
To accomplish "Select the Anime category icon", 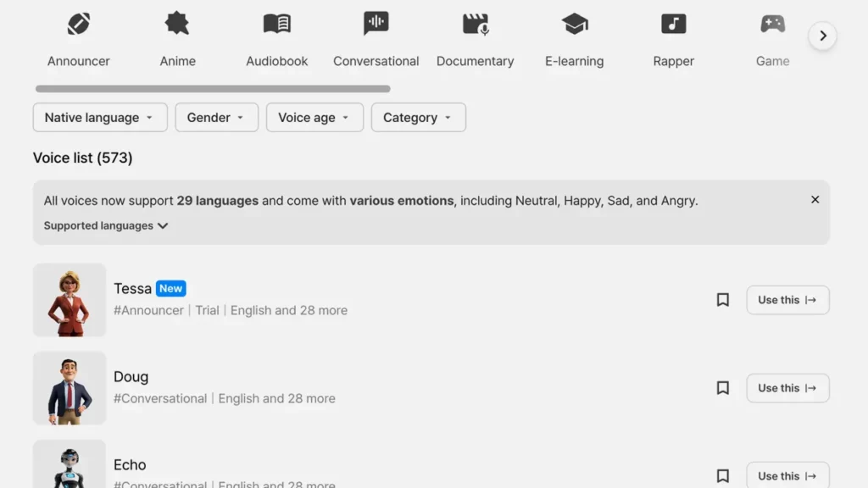I will click(x=177, y=24).
